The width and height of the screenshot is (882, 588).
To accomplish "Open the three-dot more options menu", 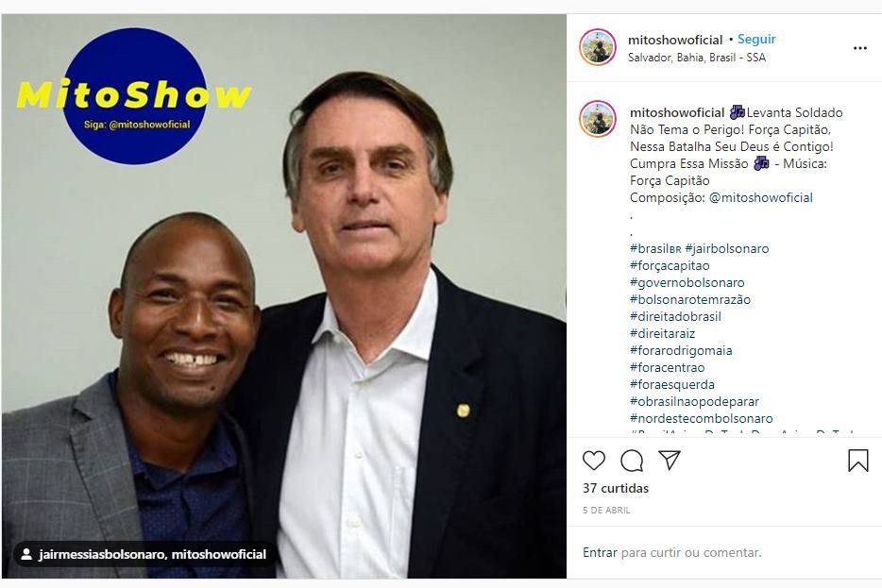I will [x=860, y=48].
